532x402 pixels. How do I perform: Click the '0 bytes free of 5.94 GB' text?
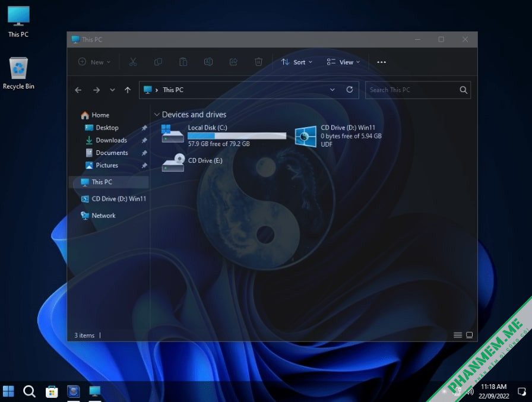pos(351,136)
